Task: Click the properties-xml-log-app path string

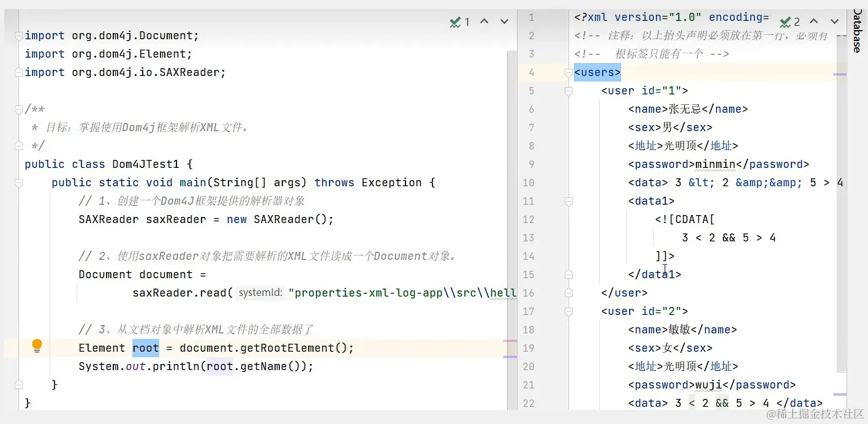Action: (403, 293)
